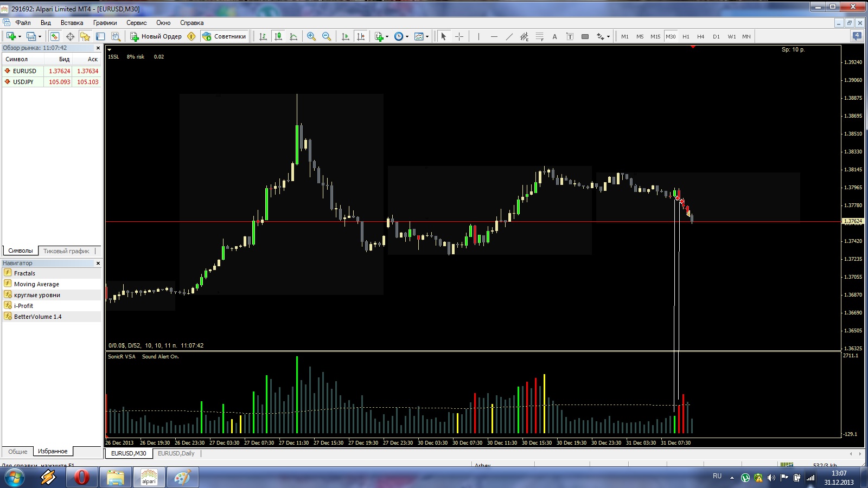
Task: Draw a horizontal line tool
Action: point(494,36)
